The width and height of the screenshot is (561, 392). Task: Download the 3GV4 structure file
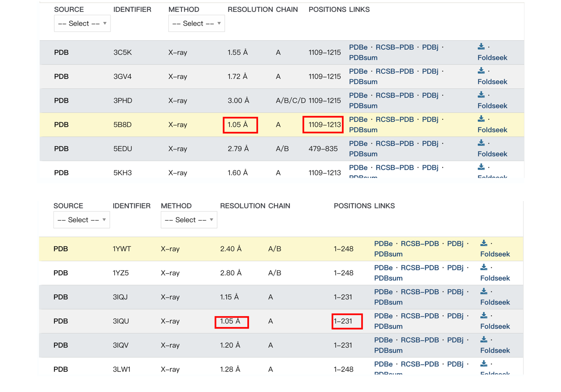point(481,71)
